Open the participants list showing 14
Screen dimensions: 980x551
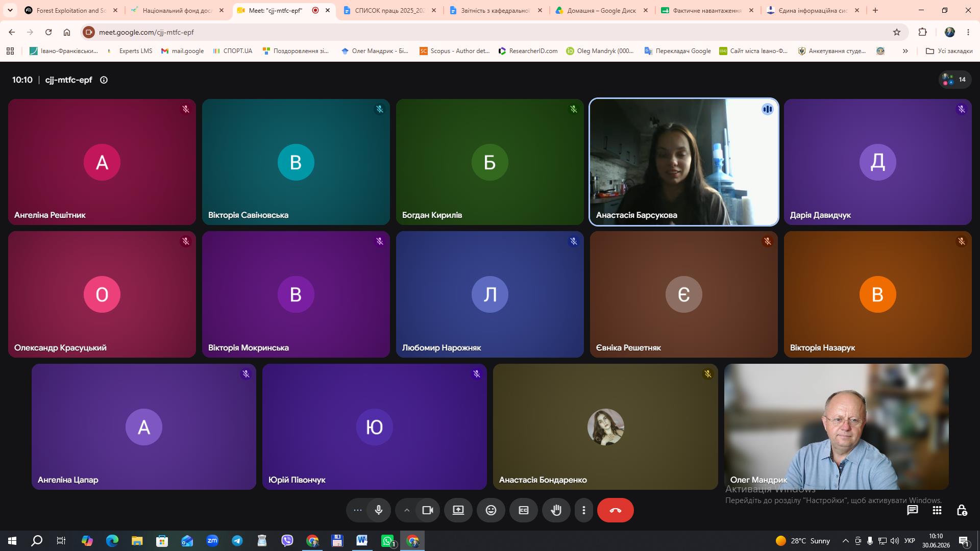(x=955, y=80)
